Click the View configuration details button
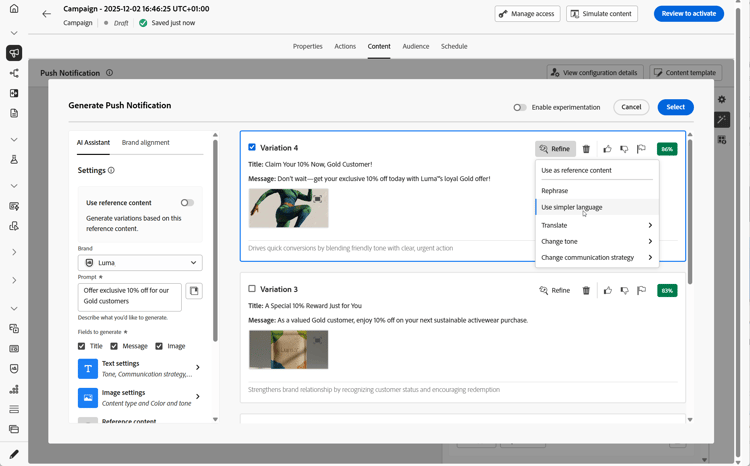This screenshot has height=466, width=750. (x=595, y=73)
